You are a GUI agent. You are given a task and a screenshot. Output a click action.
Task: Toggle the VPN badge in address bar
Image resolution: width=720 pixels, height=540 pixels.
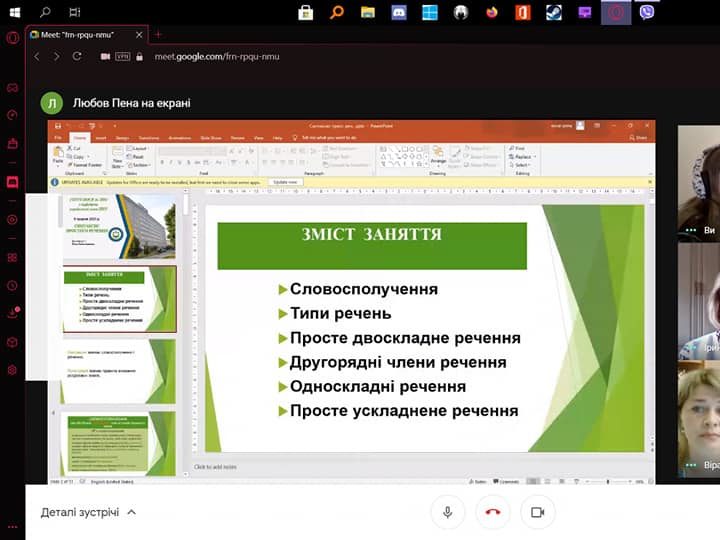point(123,57)
